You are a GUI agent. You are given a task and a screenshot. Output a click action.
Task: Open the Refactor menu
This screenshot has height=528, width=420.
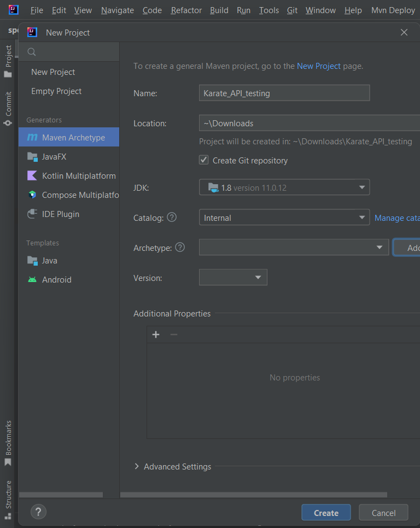point(186,10)
